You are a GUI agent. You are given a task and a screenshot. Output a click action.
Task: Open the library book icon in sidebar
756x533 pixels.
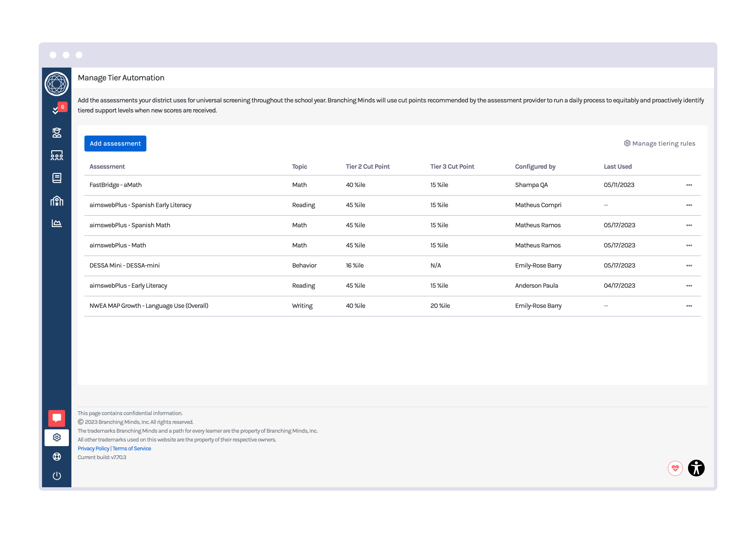[x=57, y=178]
